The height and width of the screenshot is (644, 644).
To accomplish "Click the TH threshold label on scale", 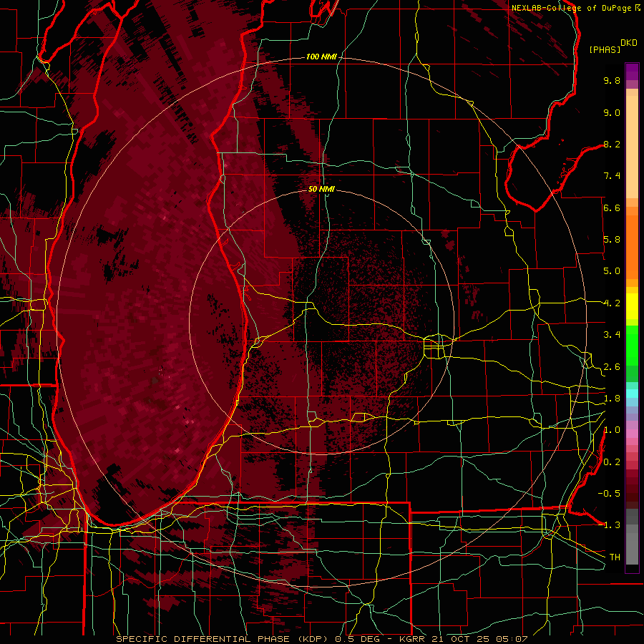I will pos(615,557).
